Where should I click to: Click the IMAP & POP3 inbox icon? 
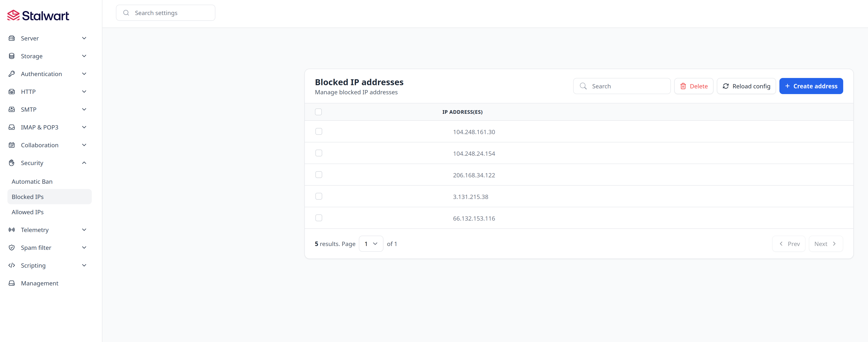click(x=11, y=127)
